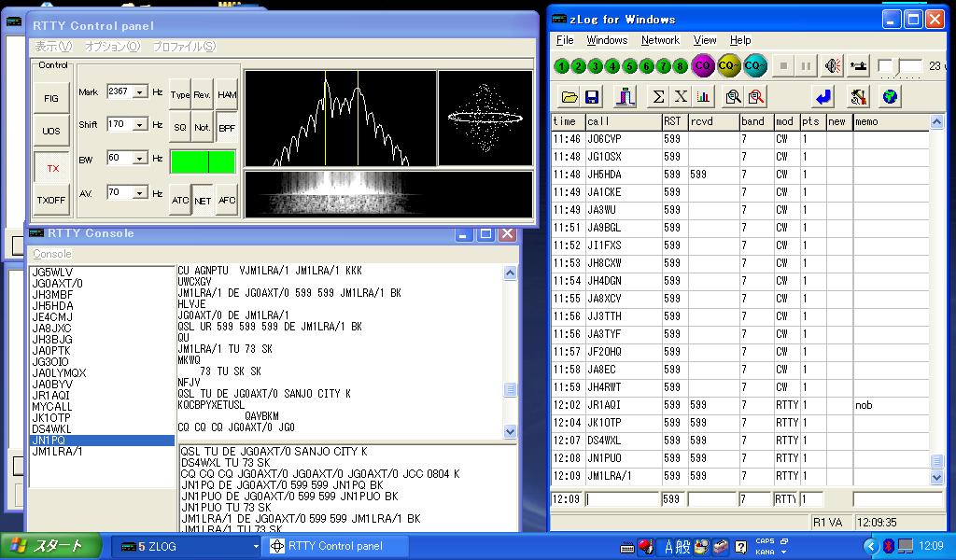Image resolution: width=956 pixels, height=560 pixels.
Task: Toggle the red TX button
Action: pos(52,168)
